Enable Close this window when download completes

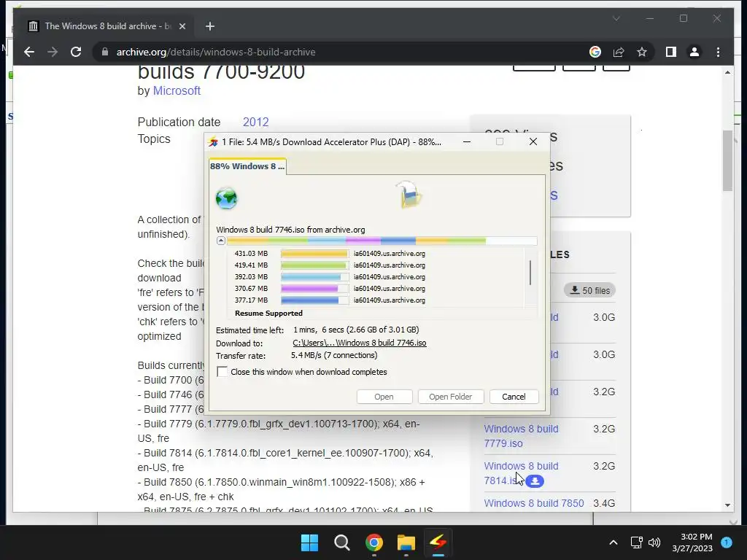point(222,371)
